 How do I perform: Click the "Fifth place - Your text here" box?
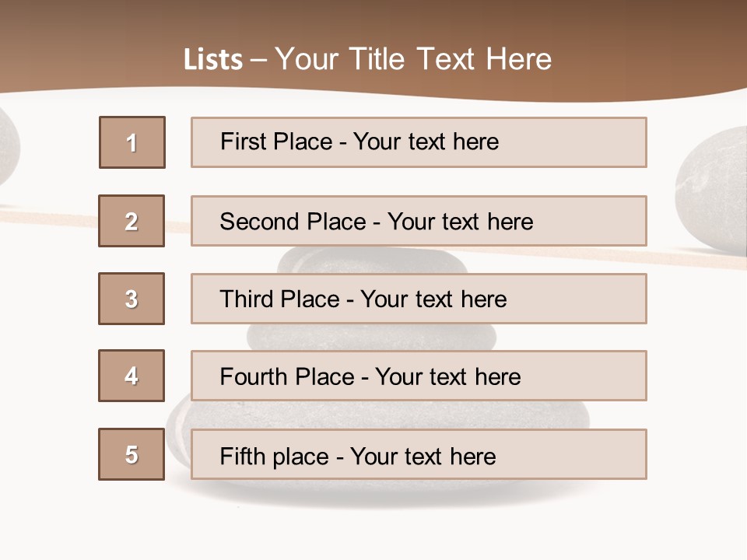[x=419, y=454]
